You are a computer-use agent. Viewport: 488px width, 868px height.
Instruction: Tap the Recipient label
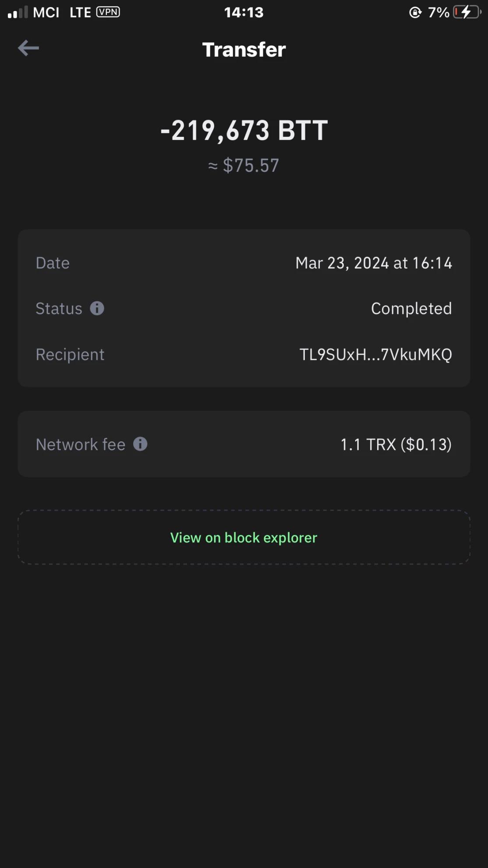[70, 355]
